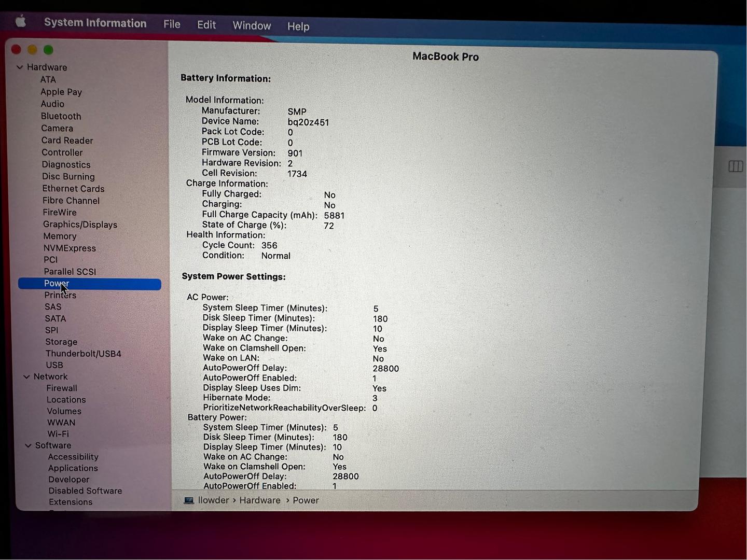Select Diagnostics in the sidebar
The image size is (747, 560).
coord(66,164)
